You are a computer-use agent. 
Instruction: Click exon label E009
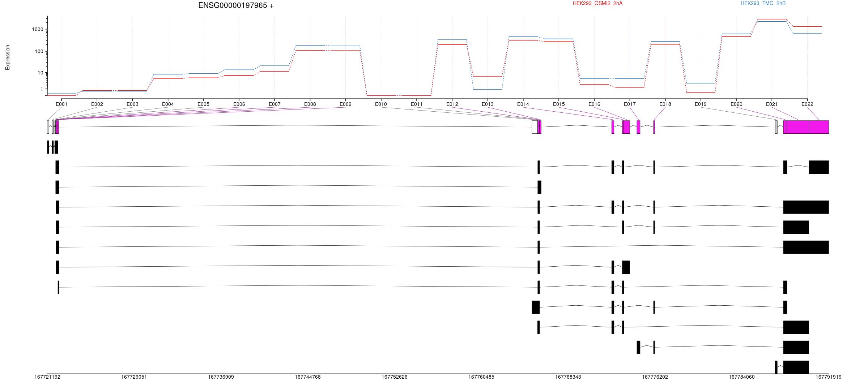coord(345,104)
